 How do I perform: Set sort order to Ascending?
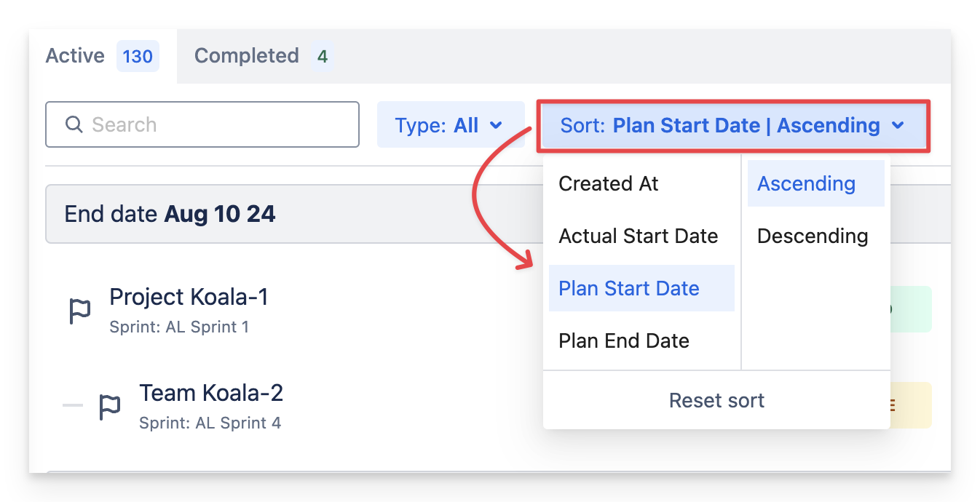tap(807, 184)
